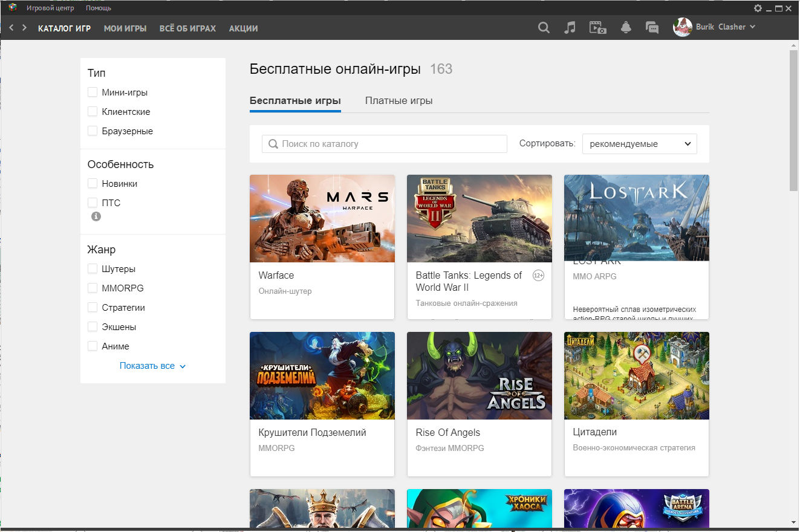Click the scrollbar down arrow
Viewport: 800px width, 532px height.
click(x=793, y=522)
